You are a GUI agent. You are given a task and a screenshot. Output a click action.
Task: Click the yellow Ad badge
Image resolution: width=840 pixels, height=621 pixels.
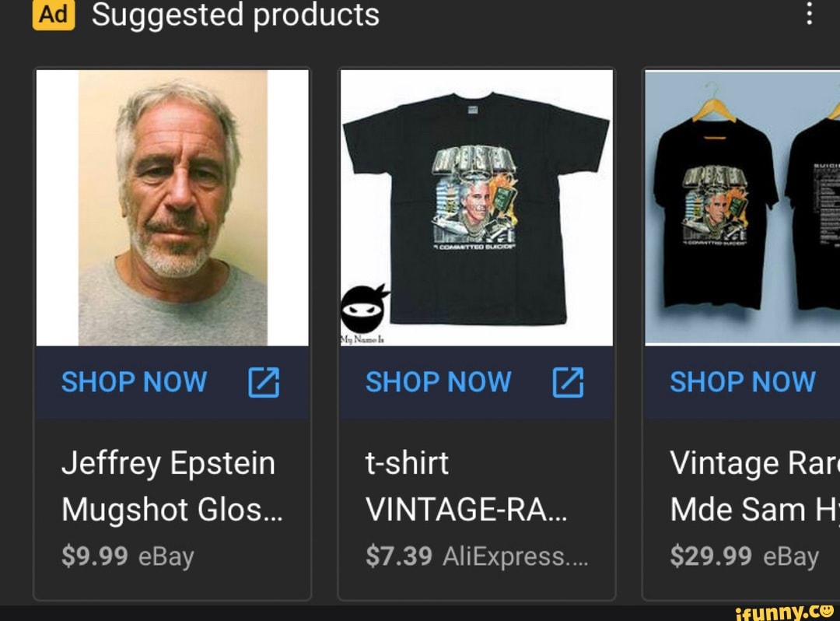[x=53, y=14]
